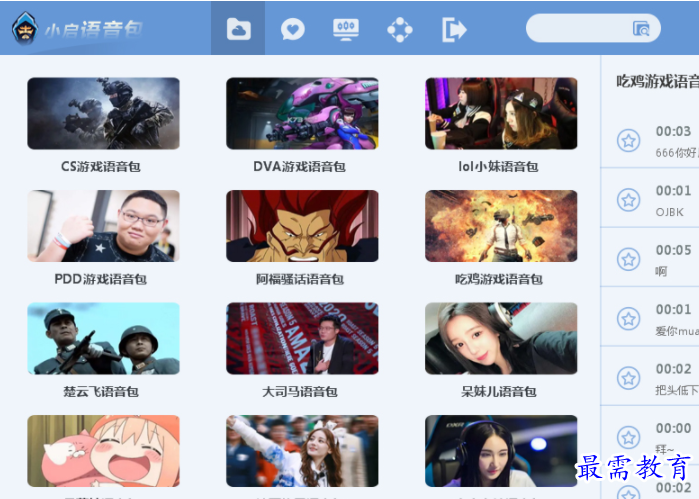
Task: Open the 吃鸡游戏语音包 thumbnail
Action: pyautogui.click(x=501, y=226)
